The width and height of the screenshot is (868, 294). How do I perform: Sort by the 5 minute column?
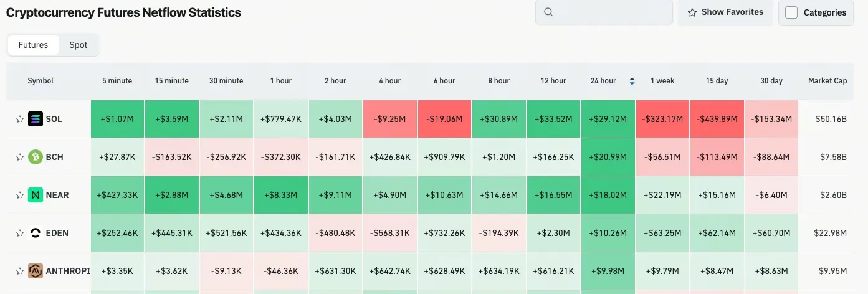pos(117,81)
